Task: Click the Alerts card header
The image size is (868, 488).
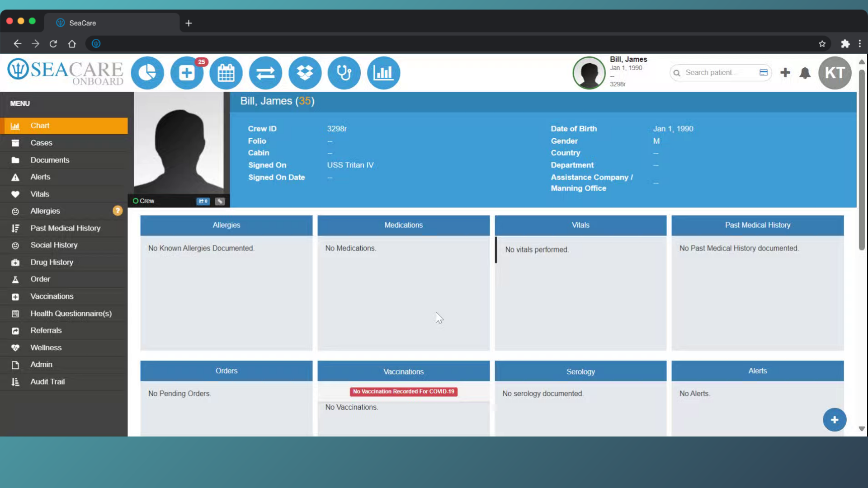Action: tap(758, 371)
